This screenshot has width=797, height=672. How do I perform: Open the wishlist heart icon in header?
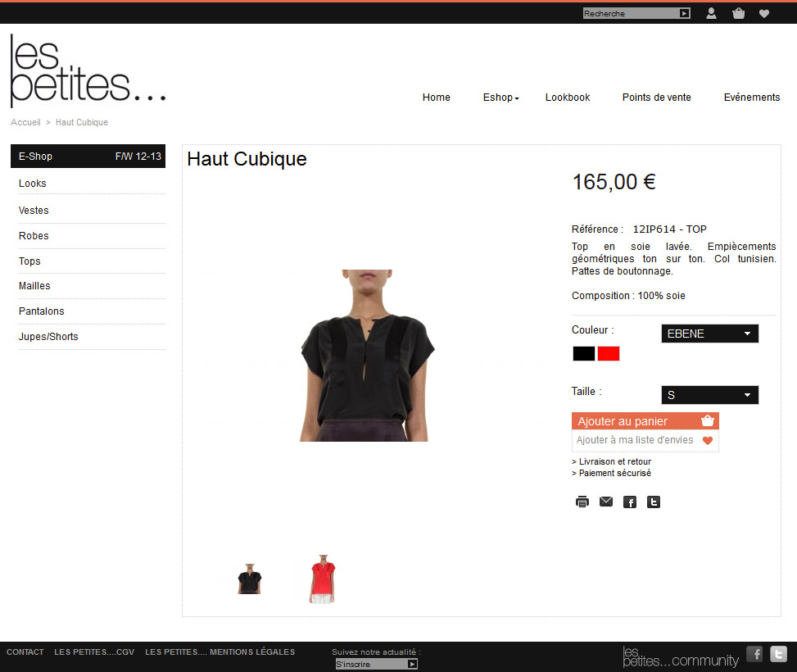764,14
